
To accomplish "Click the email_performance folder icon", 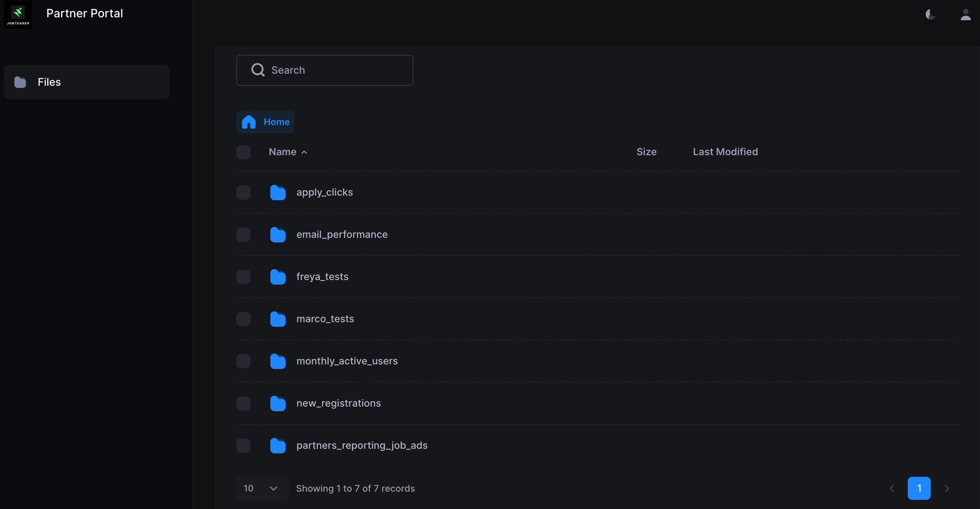I will (278, 235).
